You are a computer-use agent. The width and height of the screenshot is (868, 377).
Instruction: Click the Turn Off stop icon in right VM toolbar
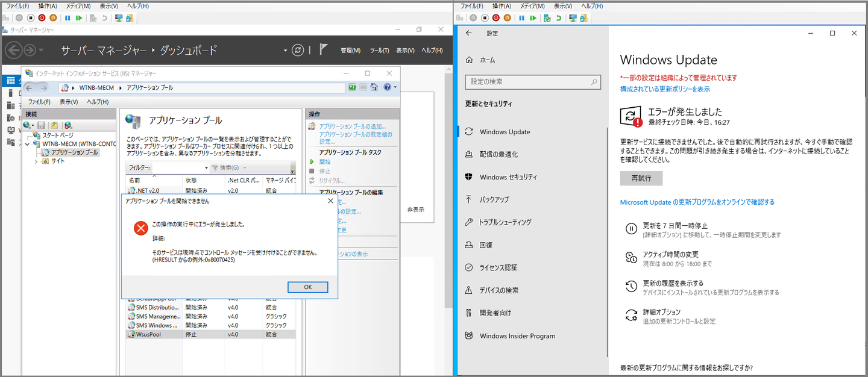[x=485, y=18]
